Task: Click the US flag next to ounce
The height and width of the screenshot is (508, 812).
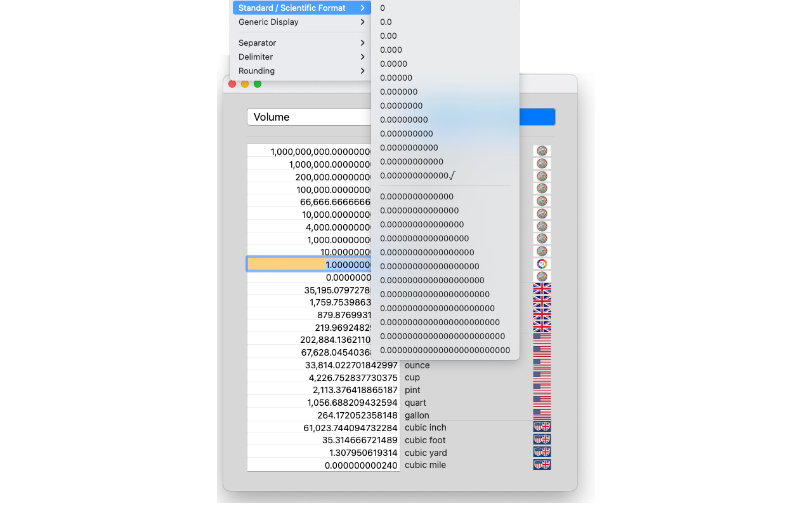Action: (542, 364)
